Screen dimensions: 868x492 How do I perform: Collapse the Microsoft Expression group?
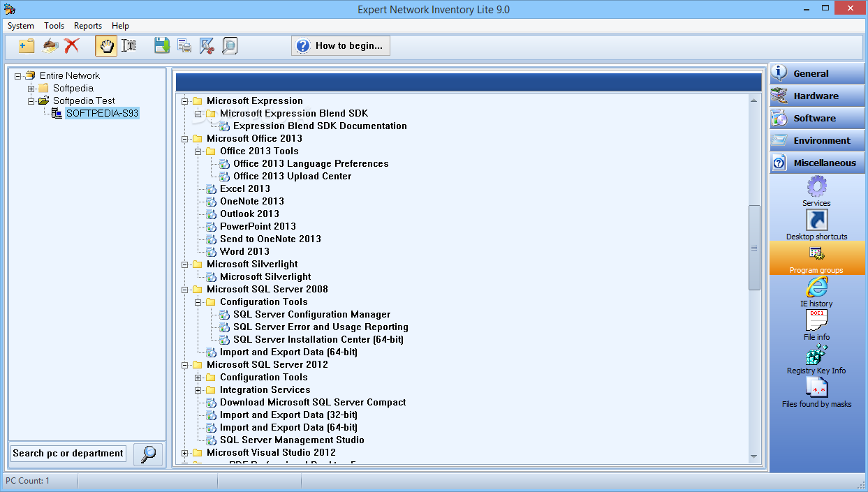[185, 101]
